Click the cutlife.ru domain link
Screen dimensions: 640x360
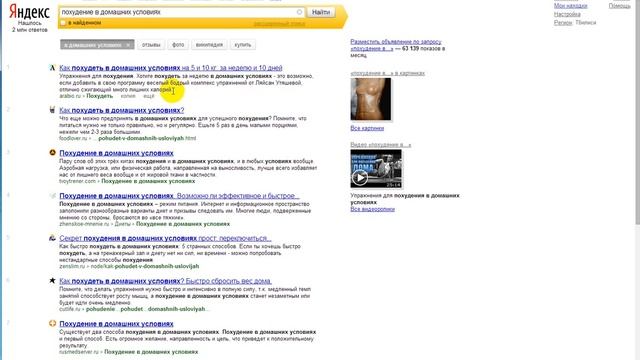[70, 309]
